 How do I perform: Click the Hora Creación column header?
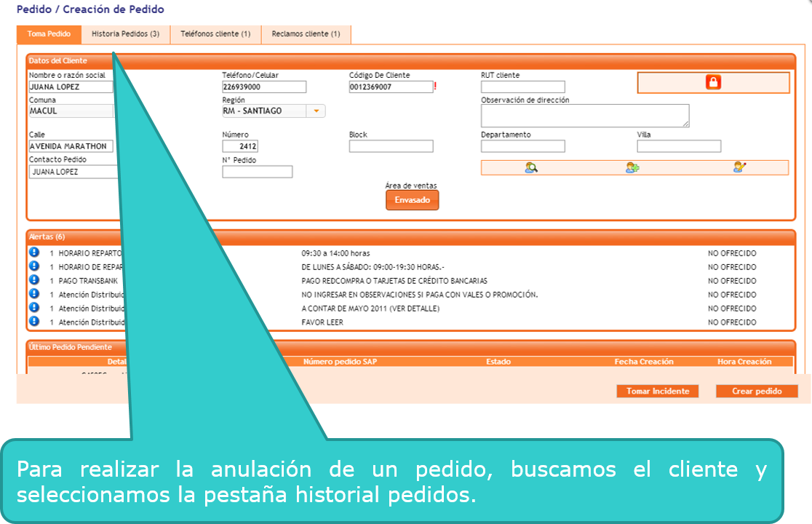[744, 362]
